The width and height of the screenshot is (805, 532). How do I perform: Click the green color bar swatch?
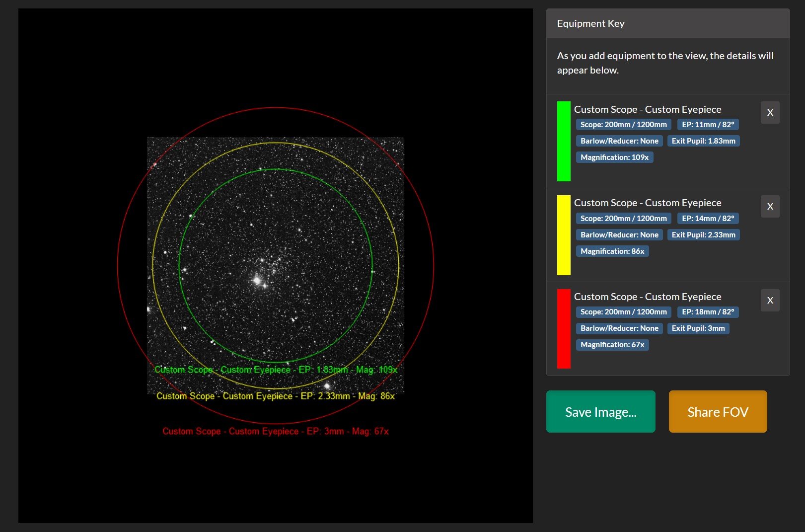pos(564,141)
